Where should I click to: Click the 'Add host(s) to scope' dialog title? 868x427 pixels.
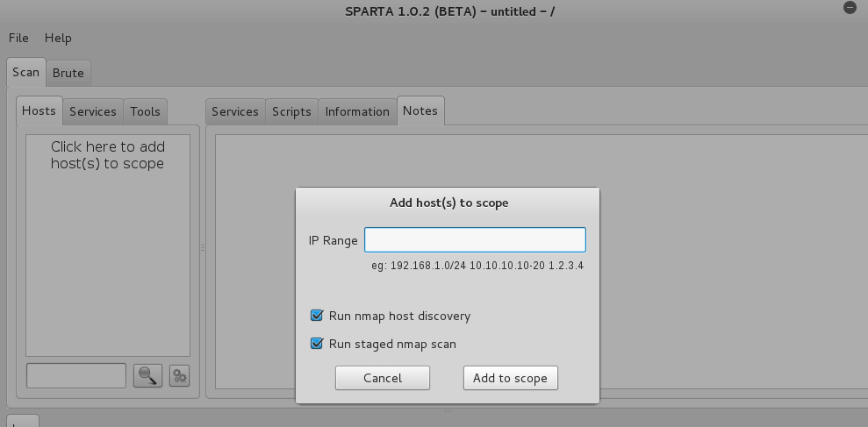449,203
